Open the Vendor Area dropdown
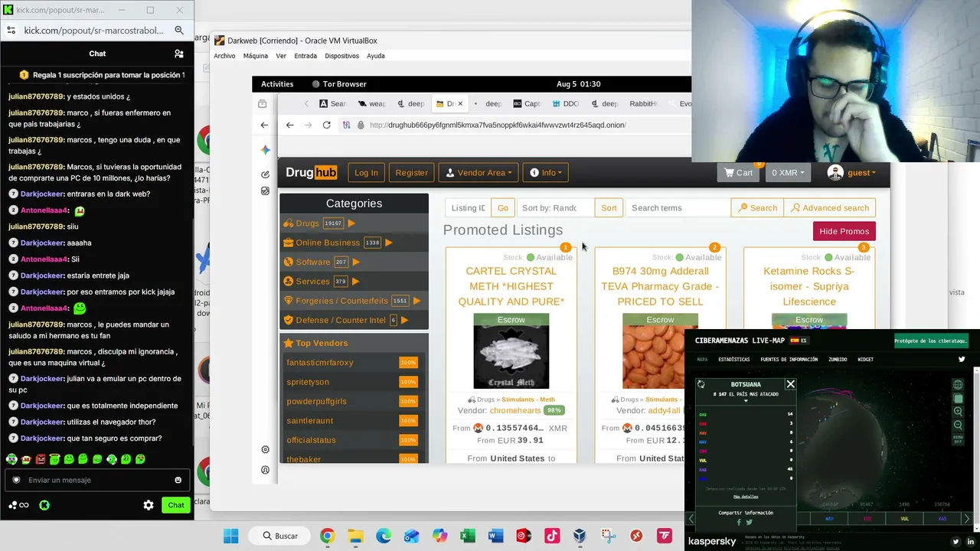The height and width of the screenshot is (551, 980). click(x=479, y=173)
